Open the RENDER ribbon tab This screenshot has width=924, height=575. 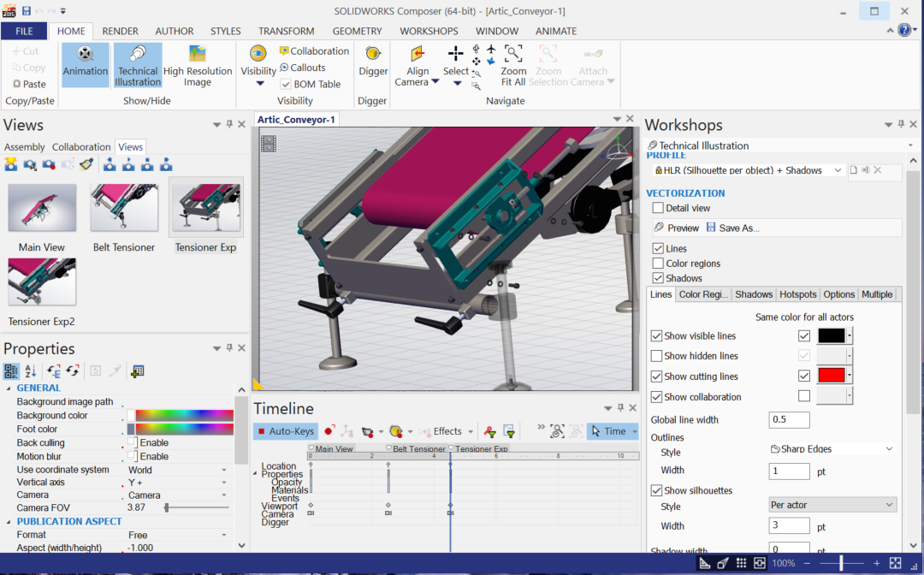coord(121,31)
